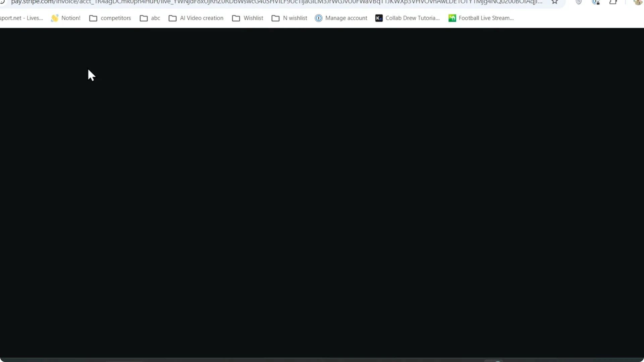Viewport: 644px width, 362px height.
Task: Expand the AI Video creation folder
Action: click(196, 18)
